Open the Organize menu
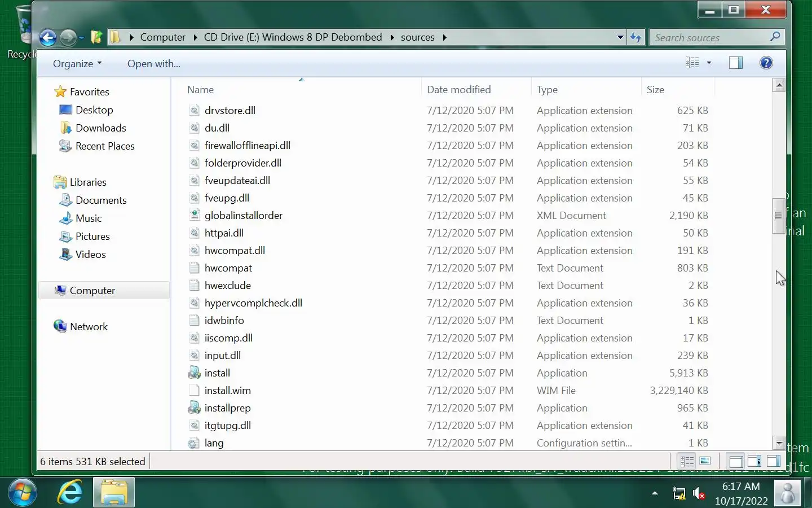Screen dimensions: 812x508 pyautogui.click(x=77, y=64)
